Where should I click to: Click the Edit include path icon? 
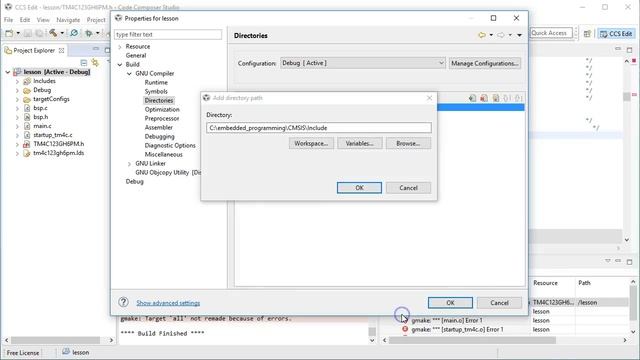[x=496, y=98]
